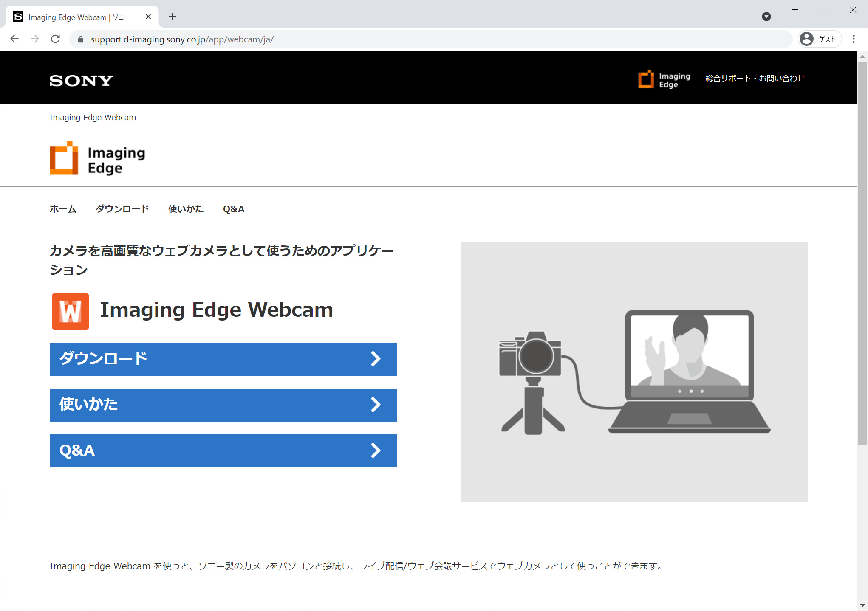Image resolution: width=868 pixels, height=611 pixels.
Task: Reload the page with refresh icon
Action: pos(55,39)
